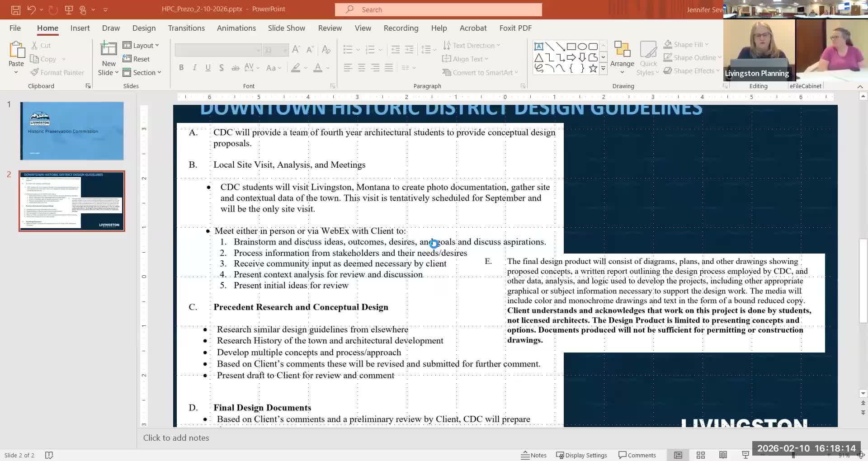Click the Undo arrow icon

pyautogui.click(x=31, y=9)
